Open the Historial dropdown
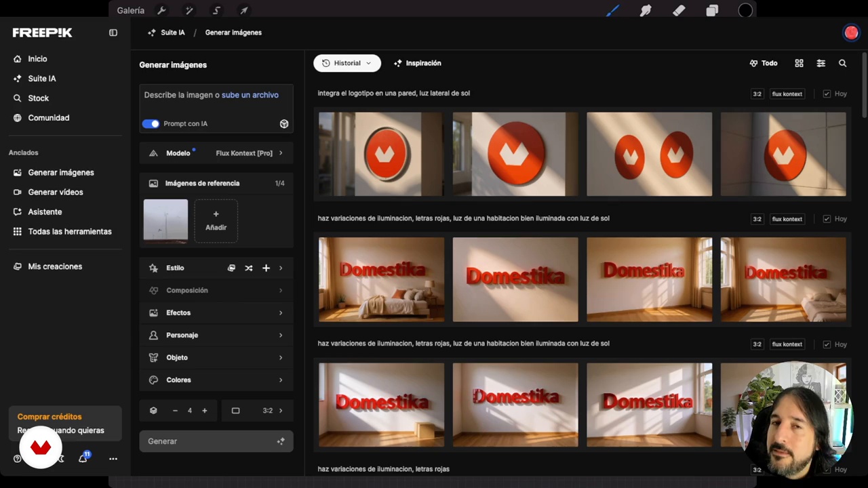The height and width of the screenshot is (488, 868). pos(347,63)
